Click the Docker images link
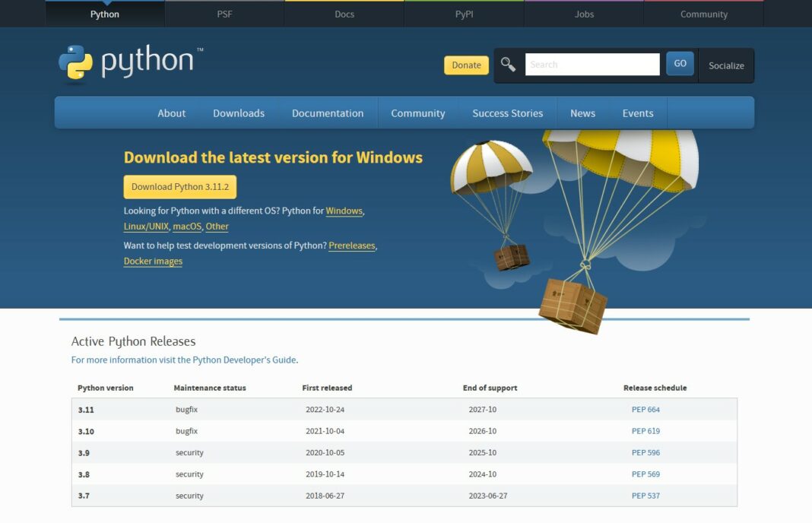Image resolution: width=812 pixels, height=523 pixels. coord(153,261)
